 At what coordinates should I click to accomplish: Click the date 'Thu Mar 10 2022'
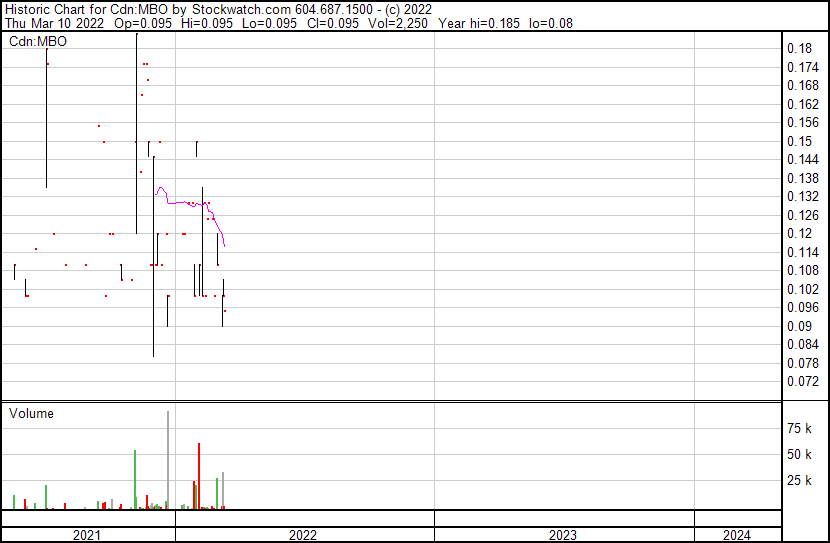tap(54, 23)
